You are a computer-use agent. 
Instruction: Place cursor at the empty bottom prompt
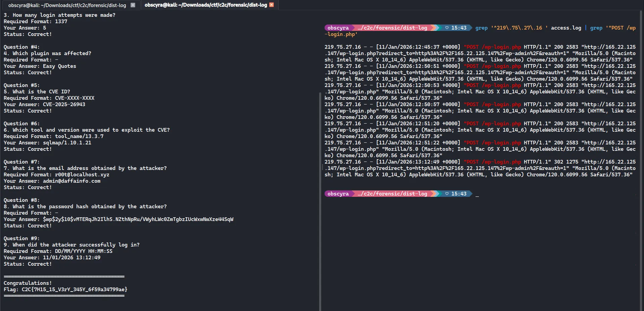pyautogui.click(x=477, y=194)
